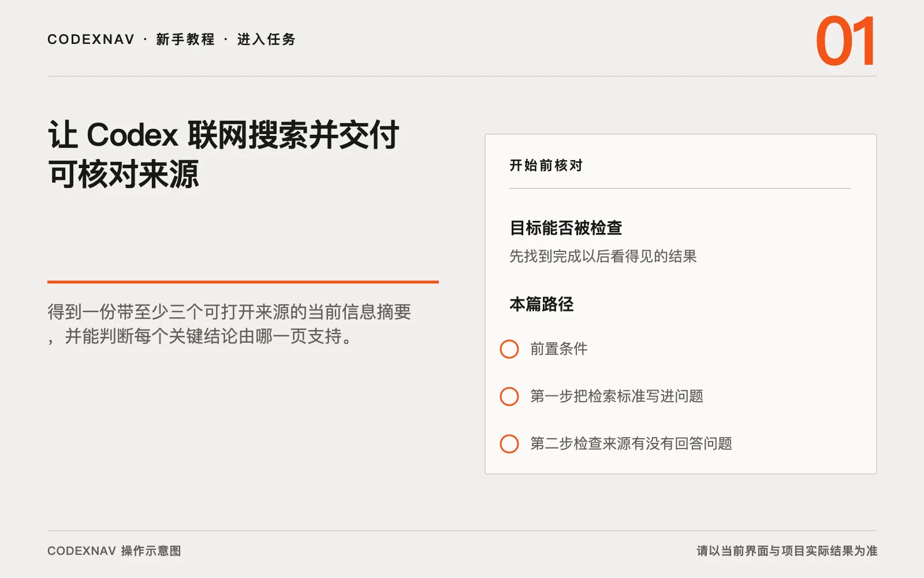Viewport: 924px width, 578px height.
Task: Click the CODEXNAV header text
Action: pos(91,39)
